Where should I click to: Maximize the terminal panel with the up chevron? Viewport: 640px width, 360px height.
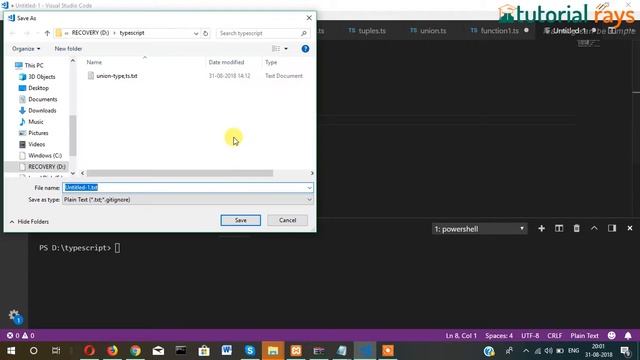point(594,229)
